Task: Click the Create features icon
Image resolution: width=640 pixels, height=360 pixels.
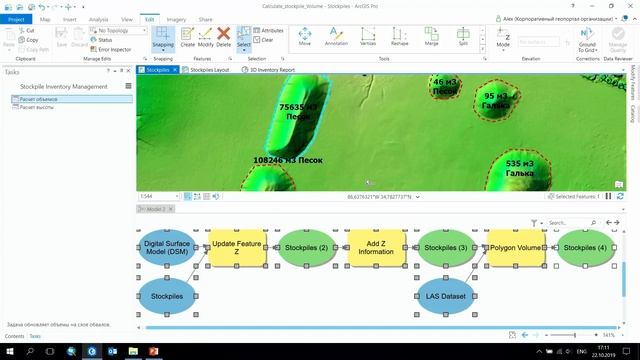Action: [187, 37]
